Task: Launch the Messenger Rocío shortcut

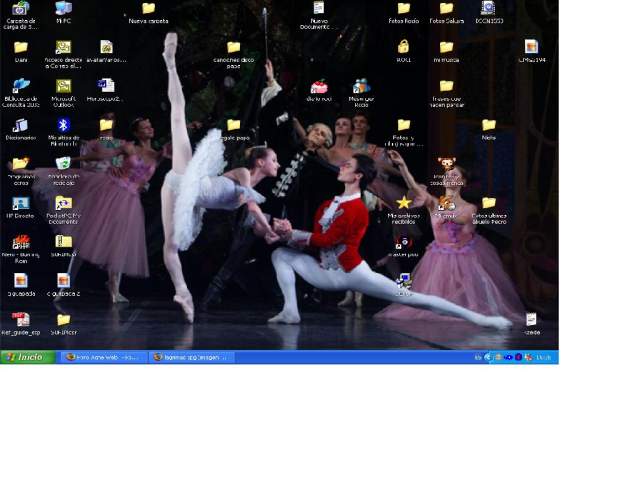Action: (x=361, y=86)
